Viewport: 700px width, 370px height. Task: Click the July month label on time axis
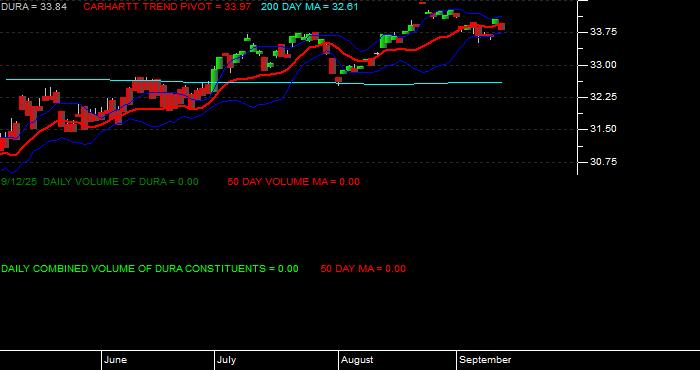(x=227, y=360)
